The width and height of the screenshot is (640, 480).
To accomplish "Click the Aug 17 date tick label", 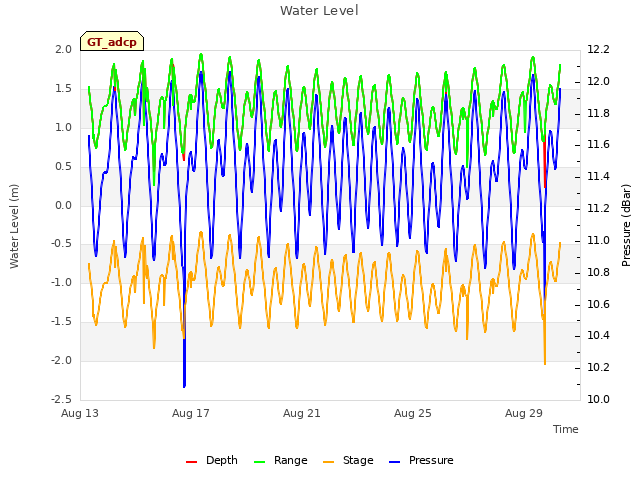I will tap(191, 413).
